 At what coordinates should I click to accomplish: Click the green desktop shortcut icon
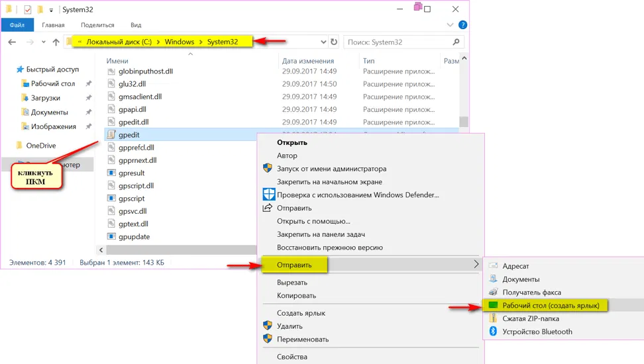coord(493,305)
